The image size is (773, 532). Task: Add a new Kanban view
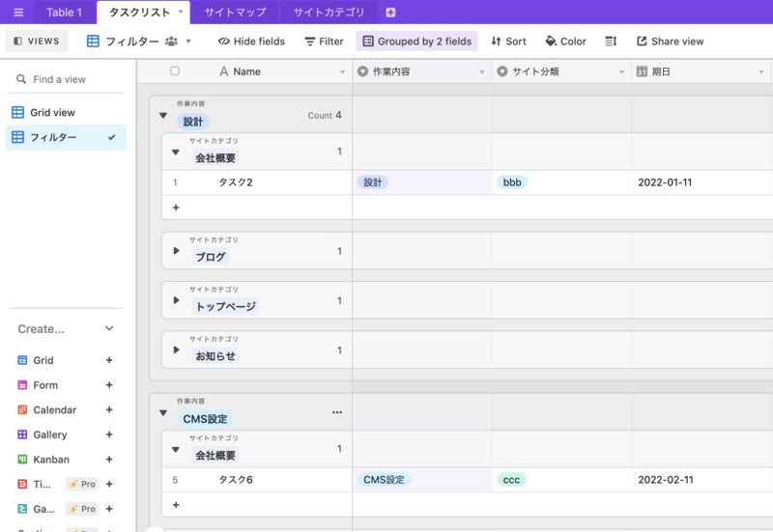pyautogui.click(x=109, y=460)
